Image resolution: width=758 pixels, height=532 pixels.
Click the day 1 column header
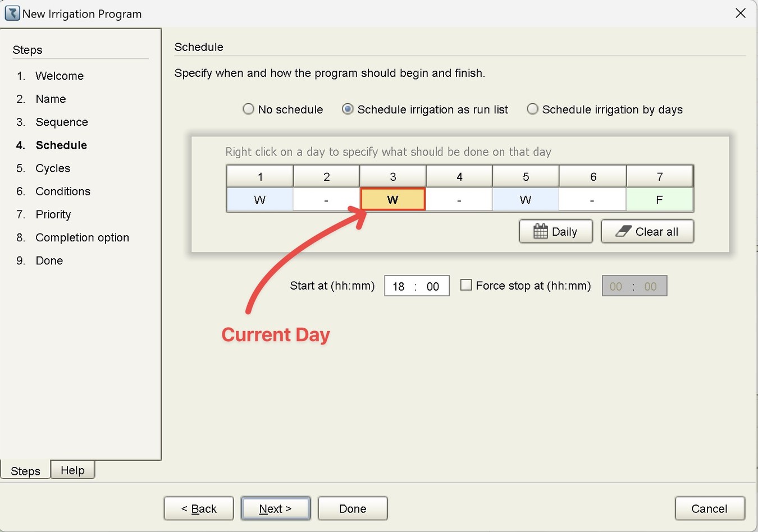[260, 176]
